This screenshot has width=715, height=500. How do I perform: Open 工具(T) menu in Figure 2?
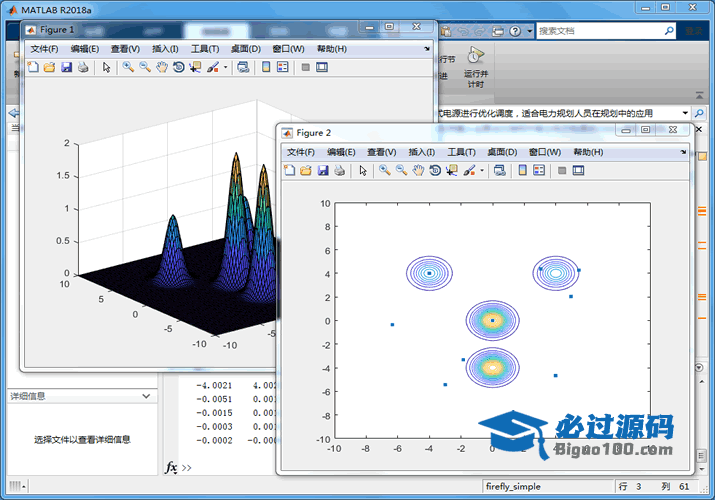461,152
